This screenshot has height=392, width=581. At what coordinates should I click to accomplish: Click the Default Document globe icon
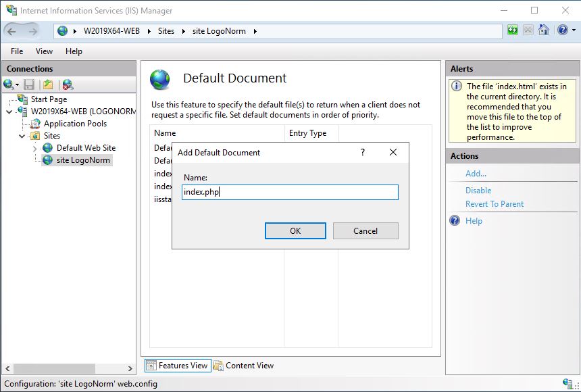pos(159,79)
